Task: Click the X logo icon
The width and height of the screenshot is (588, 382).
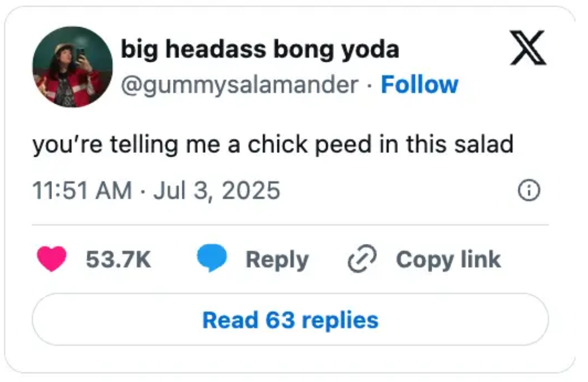Action: coord(528,50)
